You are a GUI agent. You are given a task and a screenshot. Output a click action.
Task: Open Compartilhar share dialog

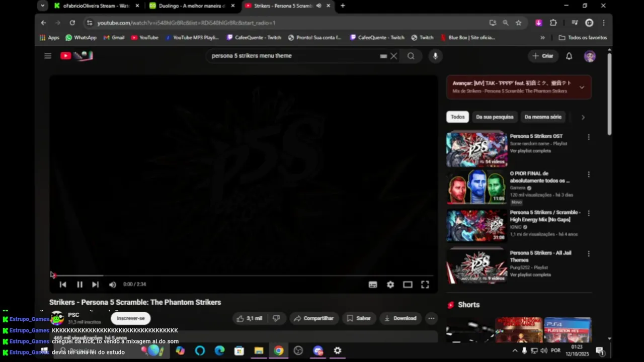tap(313, 318)
